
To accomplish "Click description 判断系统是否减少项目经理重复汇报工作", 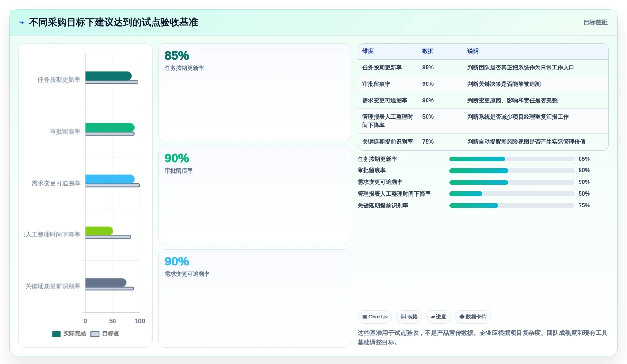I will tap(518, 117).
